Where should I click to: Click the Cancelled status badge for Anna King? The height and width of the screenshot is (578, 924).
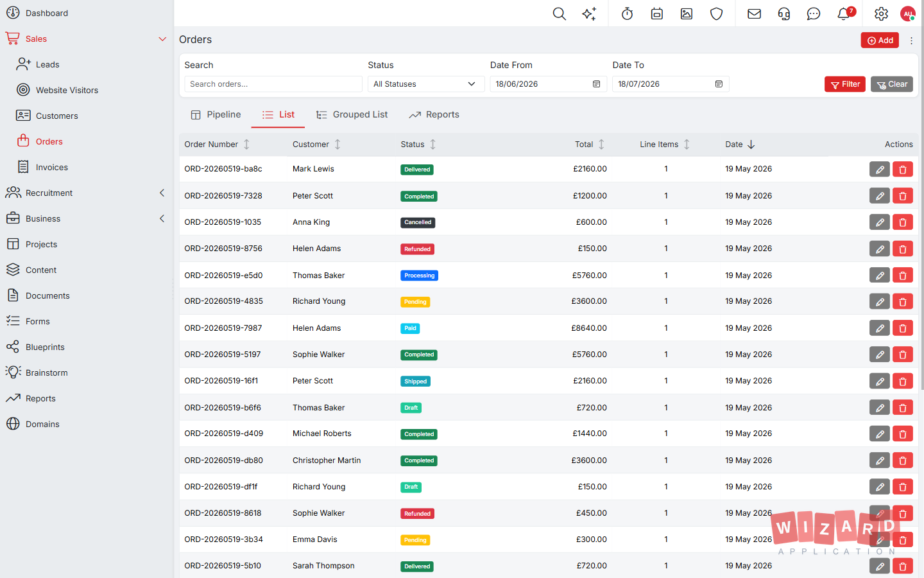[418, 223]
